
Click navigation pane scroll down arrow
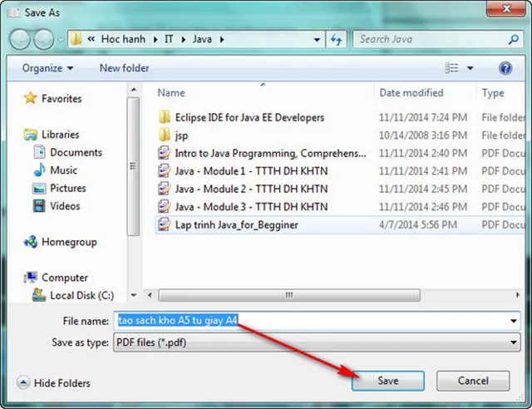[134, 295]
